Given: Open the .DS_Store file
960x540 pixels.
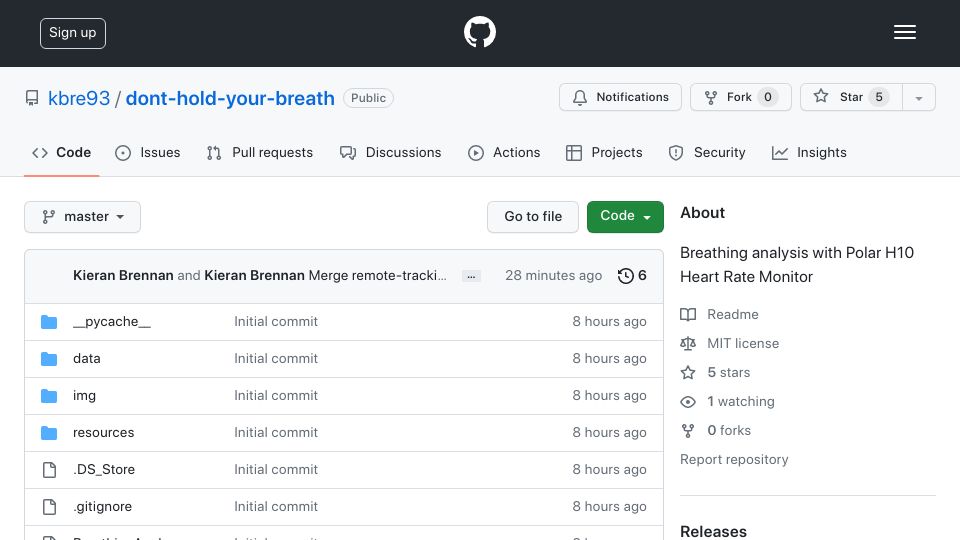Looking at the screenshot, I should pos(103,470).
